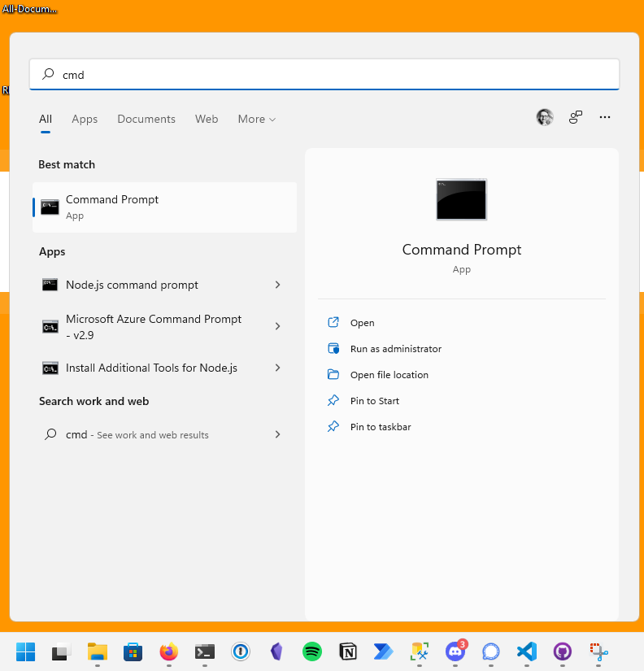Viewport: 644px width, 671px height.
Task: Select the Web filter tab
Action: 207,120
